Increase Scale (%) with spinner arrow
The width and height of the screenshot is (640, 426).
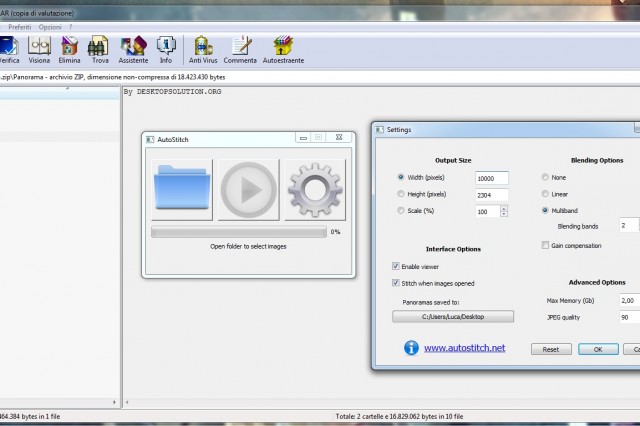(x=503, y=208)
